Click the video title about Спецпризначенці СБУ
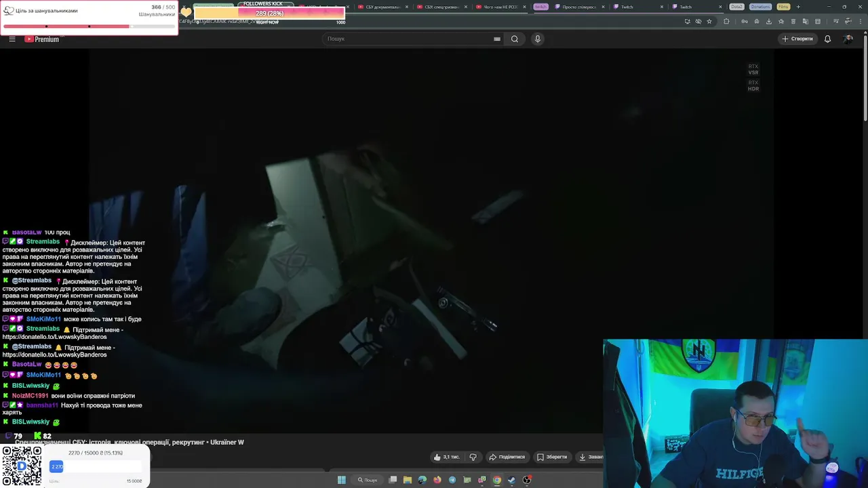The height and width of the screenshot is (488, 868). point(130,442)
